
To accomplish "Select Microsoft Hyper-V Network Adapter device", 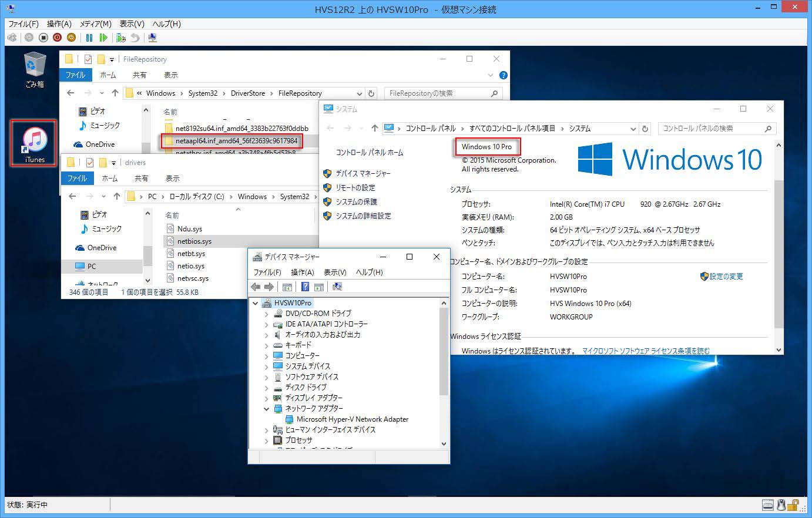I will coord(353,419).
